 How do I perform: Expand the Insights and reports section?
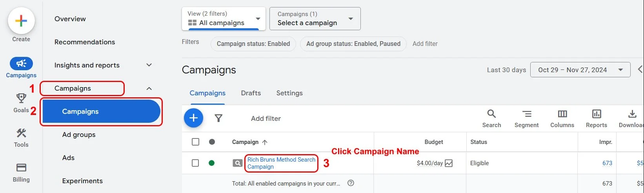149,65
